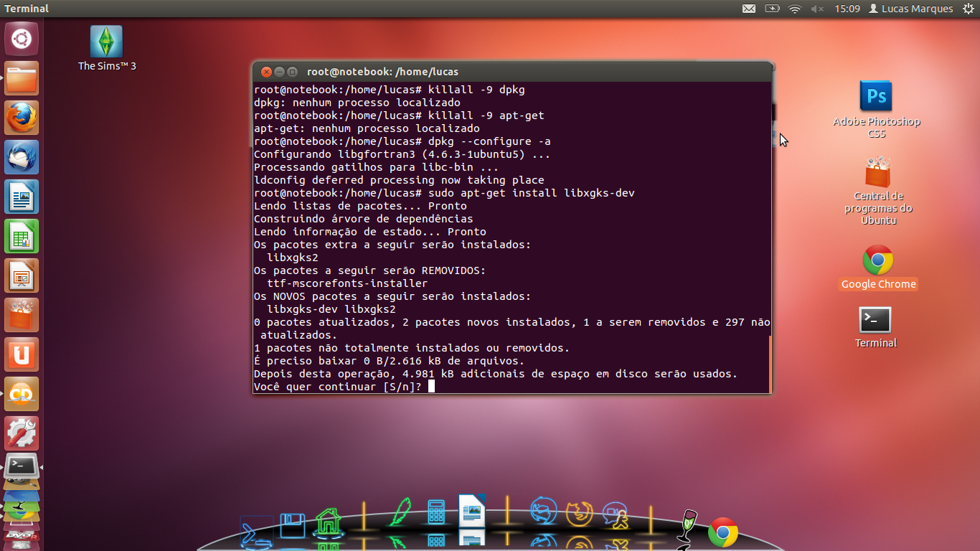Open LibreOffice Calc from the launcher
The width and height of the screenshot is (980, 551).
(x=21, y=237)
